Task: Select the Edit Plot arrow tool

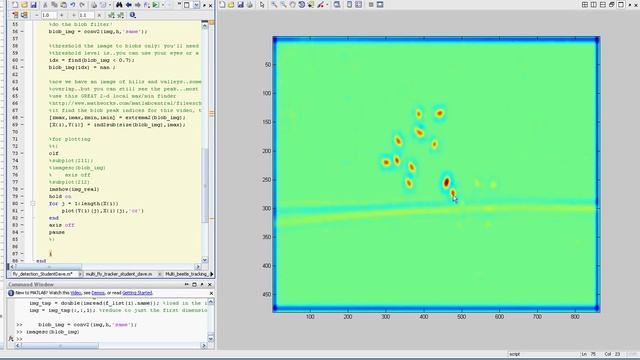Action: point(262,4)
